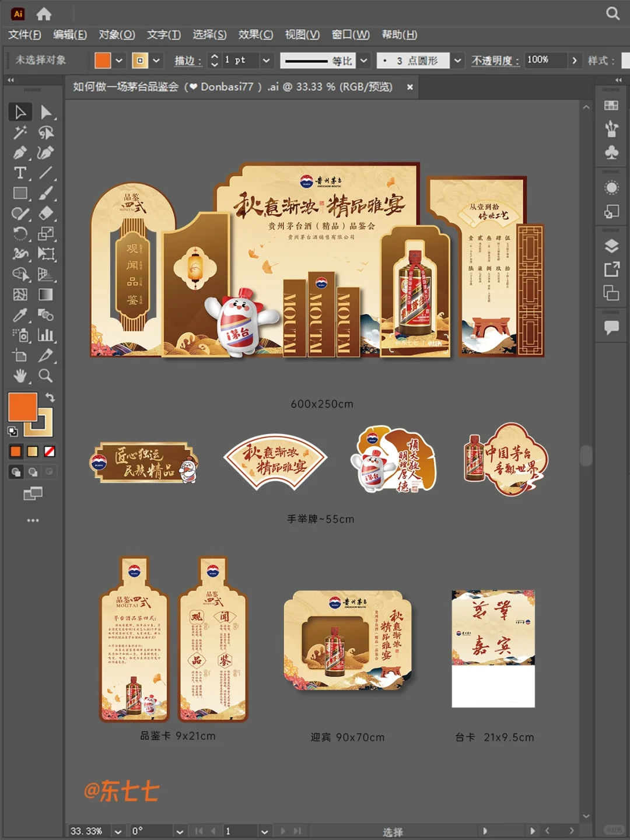The height and width of the screenshot is (840, 630).
Task: Select the Symbol Sprayer tool
Action: point(20,335)
